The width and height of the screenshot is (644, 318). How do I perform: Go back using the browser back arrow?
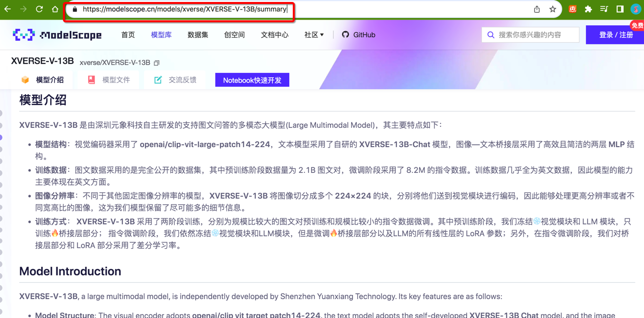[x=7, y=9]
